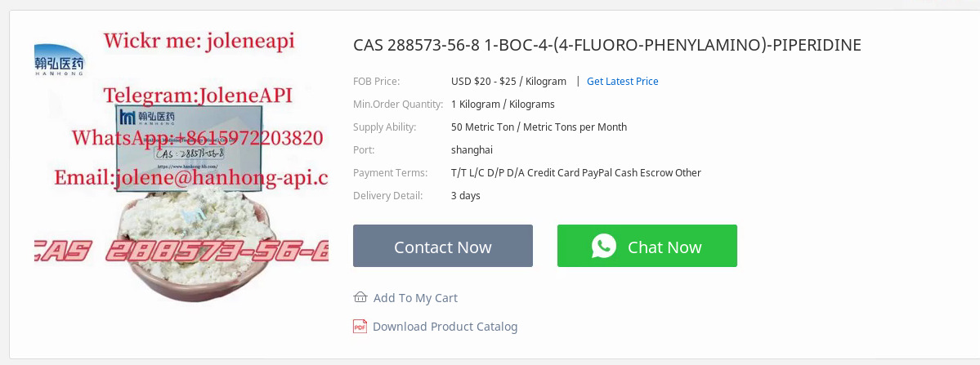Screen dimensions: 980x365
Task: Click the WhatsApp icon in Chat Now
Action: point(604,246)
